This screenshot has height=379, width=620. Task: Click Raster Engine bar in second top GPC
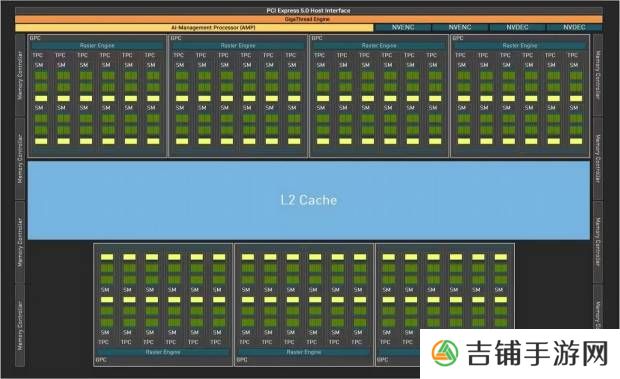pos(238,45)
